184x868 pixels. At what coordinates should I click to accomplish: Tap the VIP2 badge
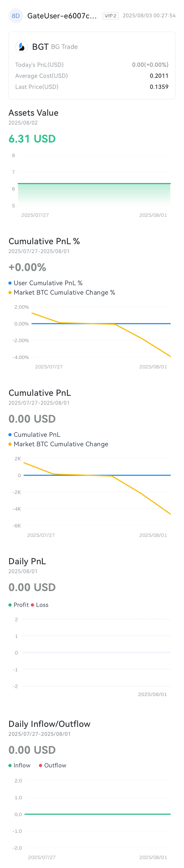click(111, 16)
